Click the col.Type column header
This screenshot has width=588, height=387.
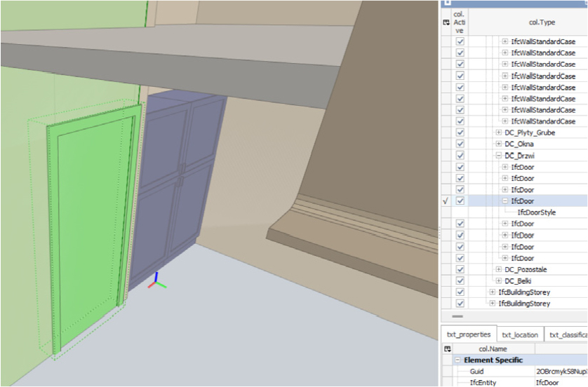tap(542, 22)
